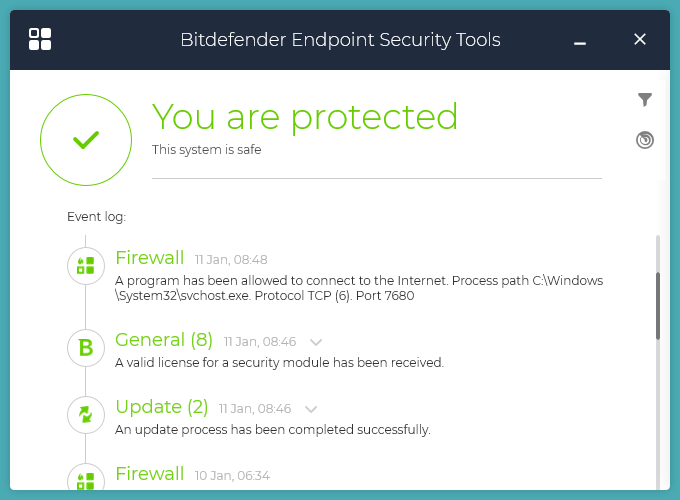Open the scan tasks radar icon

click(645, 140)
